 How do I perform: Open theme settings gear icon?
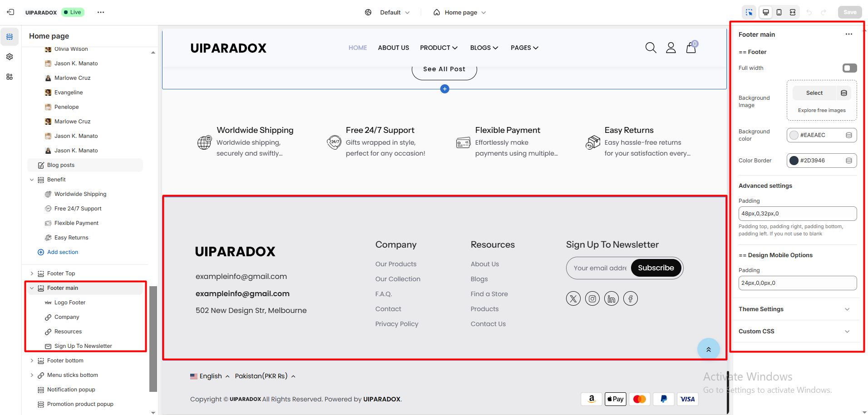pyautogui.click(x=10, y=57)
